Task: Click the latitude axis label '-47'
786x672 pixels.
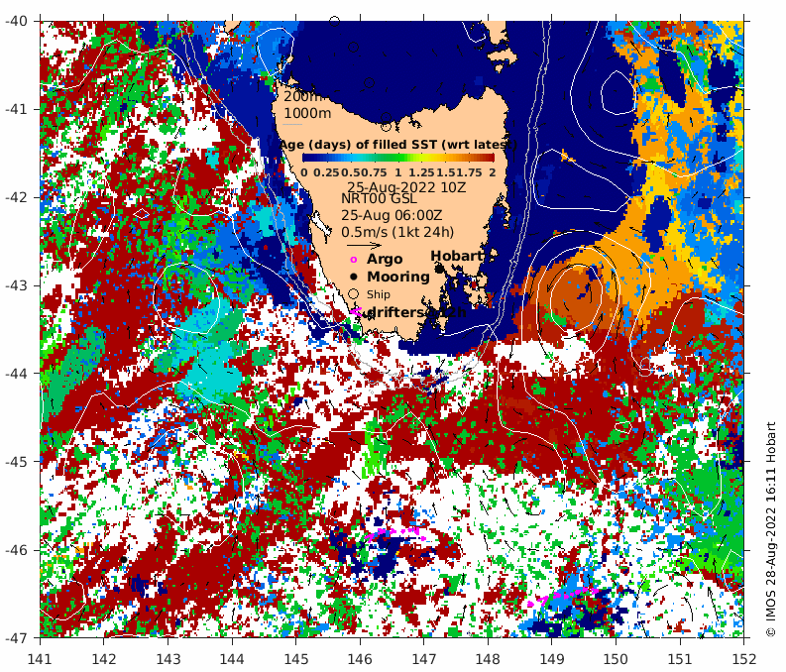Action: point(17,638)
